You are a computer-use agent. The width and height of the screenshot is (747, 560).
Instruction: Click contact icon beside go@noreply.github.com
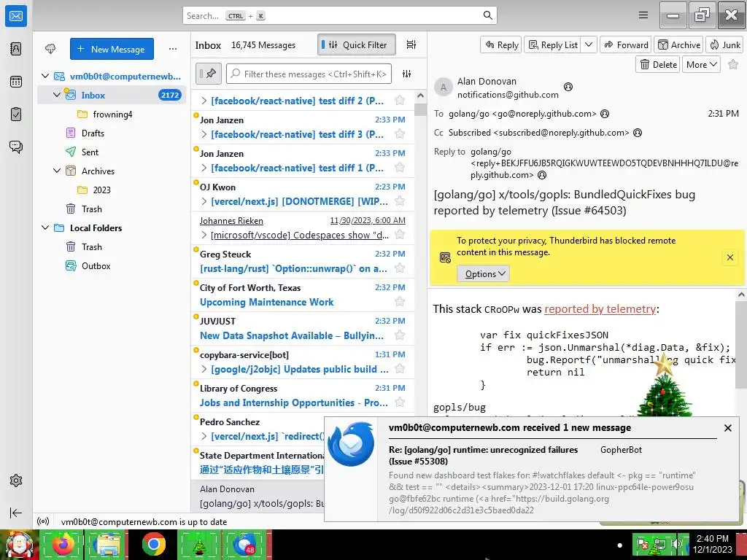click(605, 114)
